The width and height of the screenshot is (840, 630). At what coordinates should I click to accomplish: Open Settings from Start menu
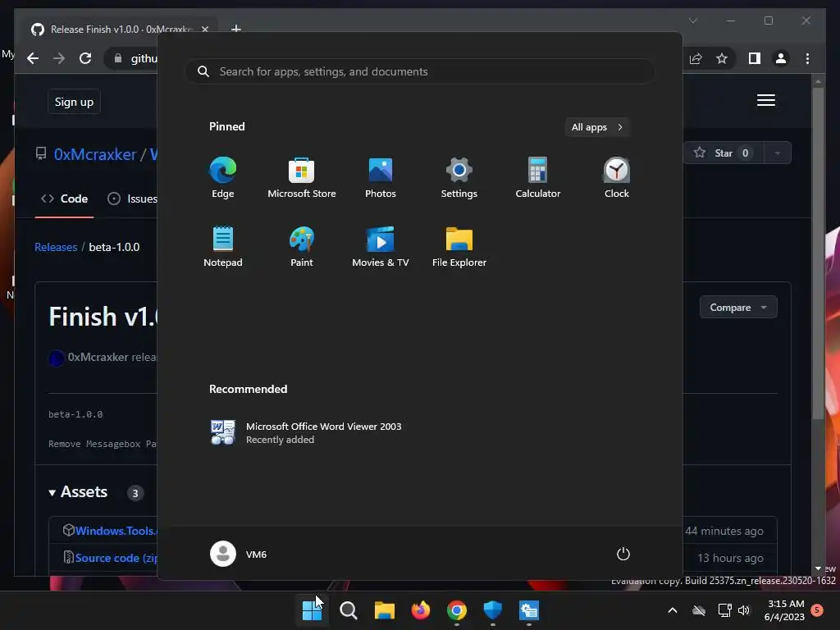pyautogui.click(x=459, y=177)
